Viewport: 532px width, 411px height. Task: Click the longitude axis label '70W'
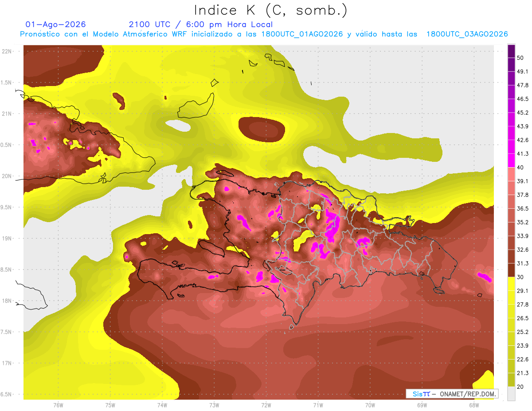click(370, 405)
